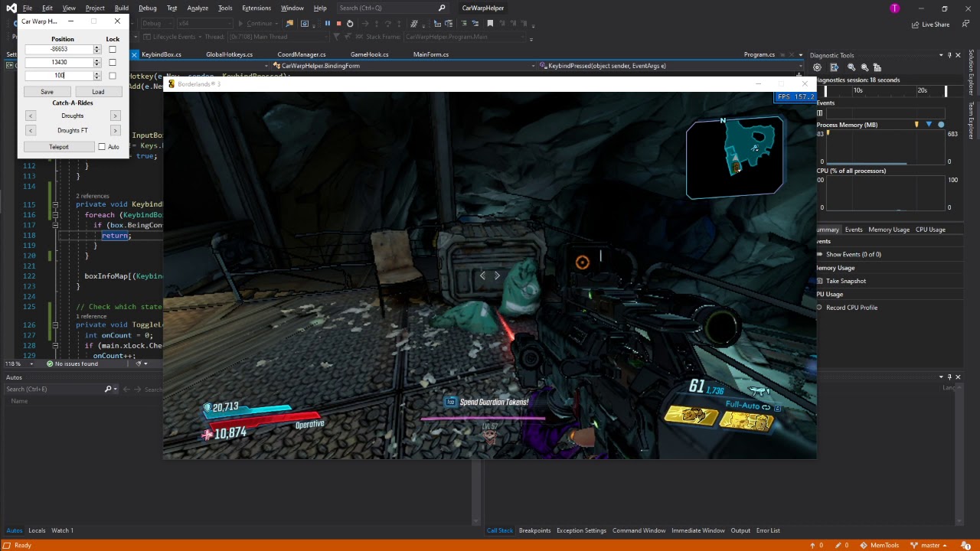The image size is (980, 551).
Task: Select next Droughts map with right arrow
Action: pyautogui.click(x=115, y=116)
